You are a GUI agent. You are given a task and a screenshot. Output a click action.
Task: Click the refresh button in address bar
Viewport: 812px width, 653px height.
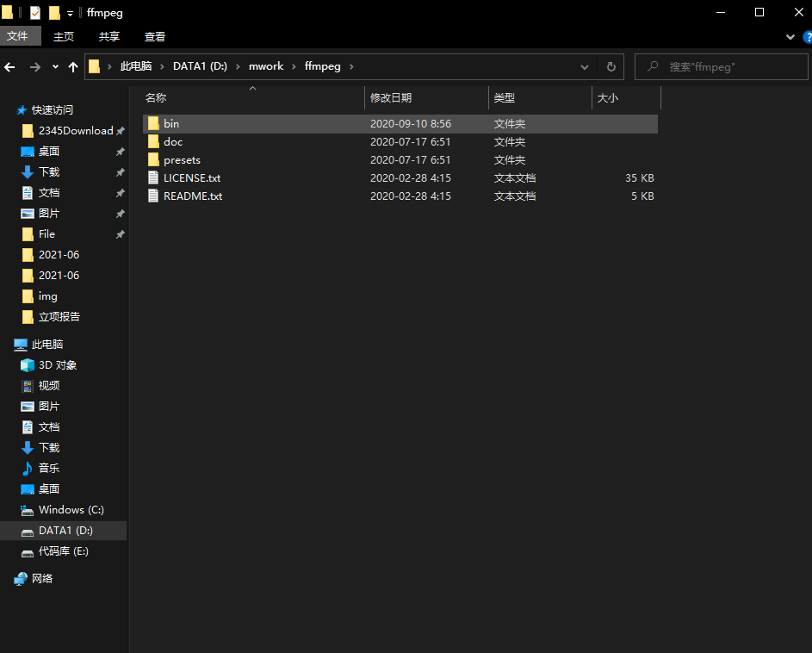611,67
